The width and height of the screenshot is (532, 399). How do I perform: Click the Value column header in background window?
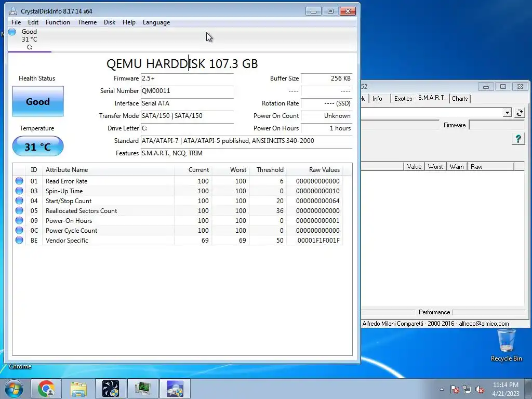point(414,167)
